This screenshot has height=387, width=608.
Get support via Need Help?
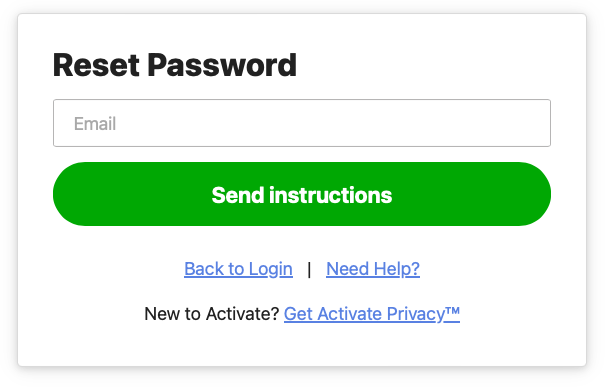tap(373, 269)
